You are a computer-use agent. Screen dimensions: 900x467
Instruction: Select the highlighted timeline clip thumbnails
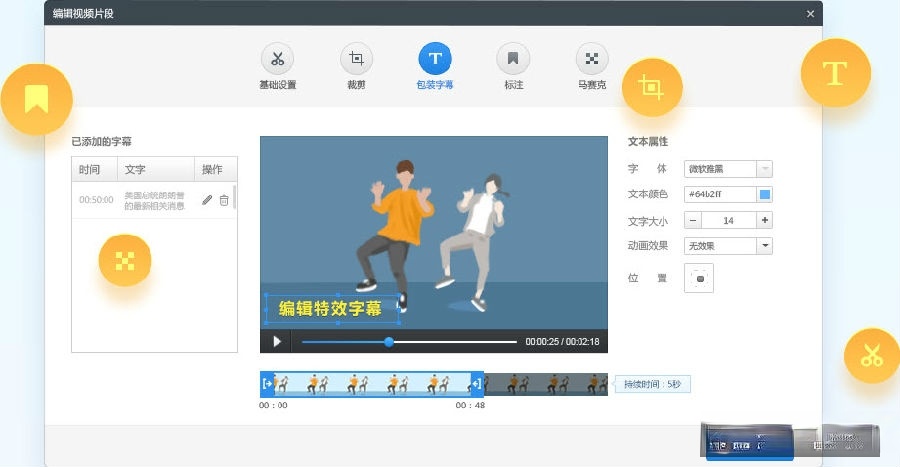[372, 384]
